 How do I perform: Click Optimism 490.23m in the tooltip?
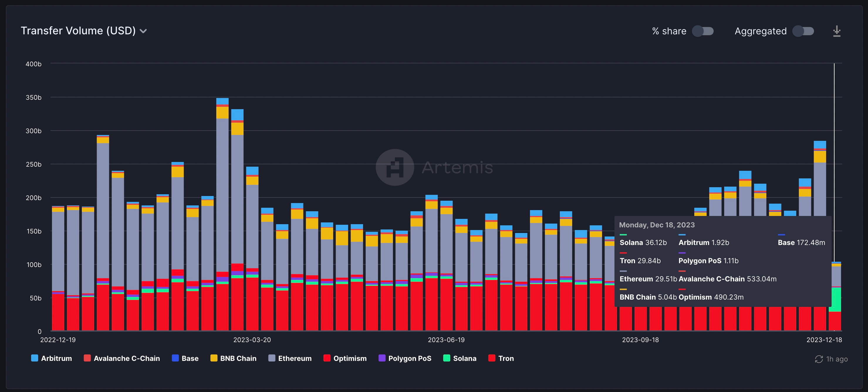[x=711, y=297]
